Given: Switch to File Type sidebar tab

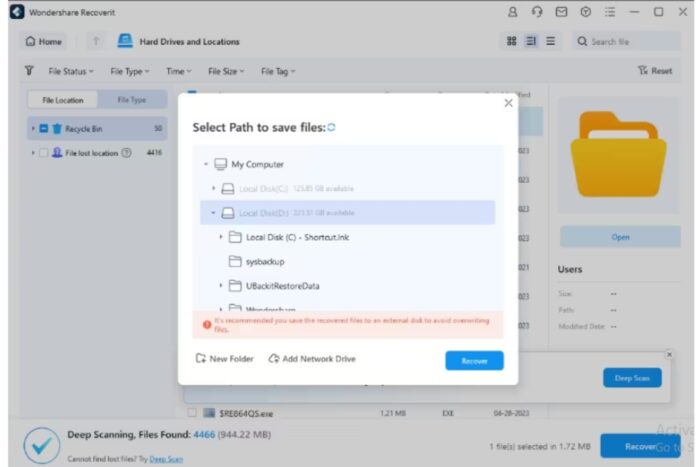Looking at the screenshot, I should pyautogui.click(x=132, y=100).
